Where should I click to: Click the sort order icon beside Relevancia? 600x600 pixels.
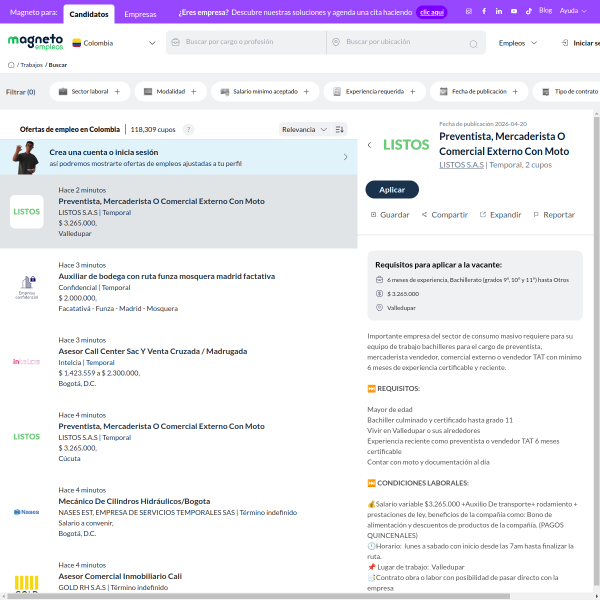point(340,129)
